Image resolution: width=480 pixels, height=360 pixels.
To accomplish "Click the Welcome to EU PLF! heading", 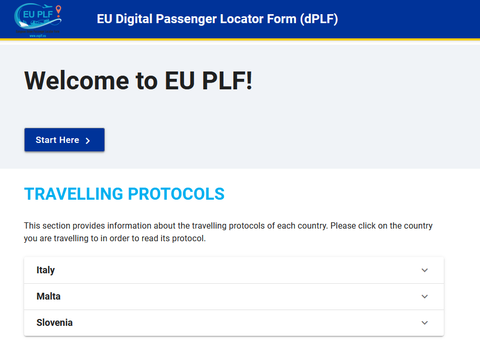I will click(x=138, y=81).
